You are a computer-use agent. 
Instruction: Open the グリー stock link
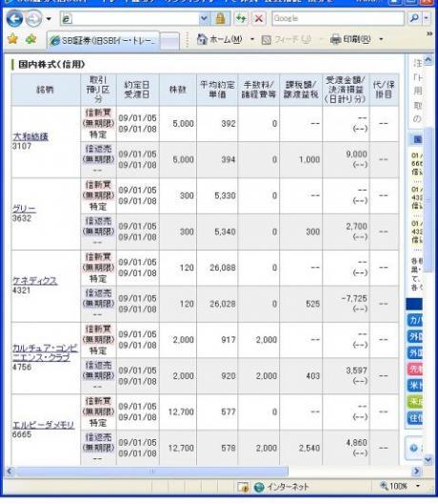(24, 210)
